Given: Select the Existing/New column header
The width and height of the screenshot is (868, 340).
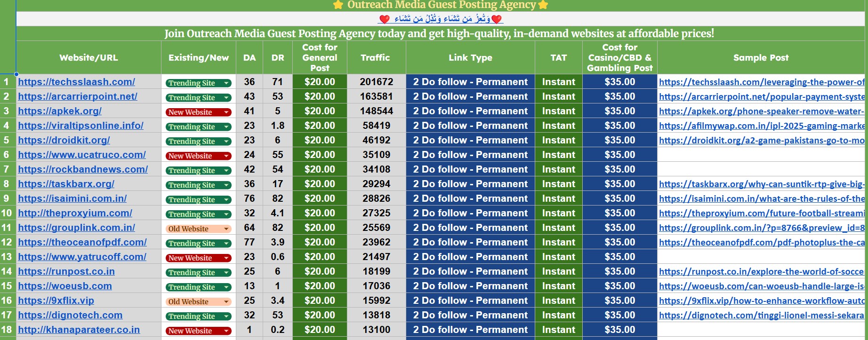Looking at the screenshot, I should tap(199, 57).
